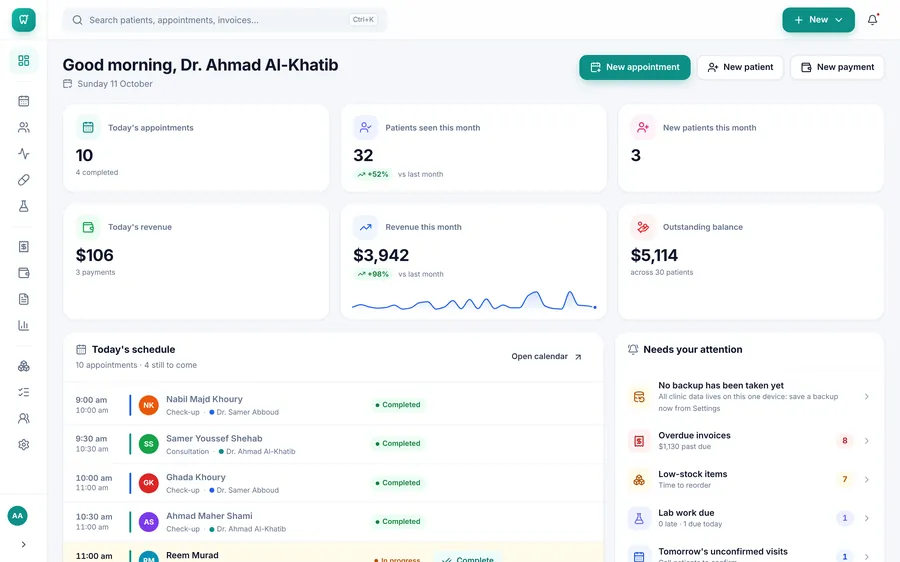Click the Sunday 11 October date
Screen dimensions: 900x562
click(x=115, y=84)
